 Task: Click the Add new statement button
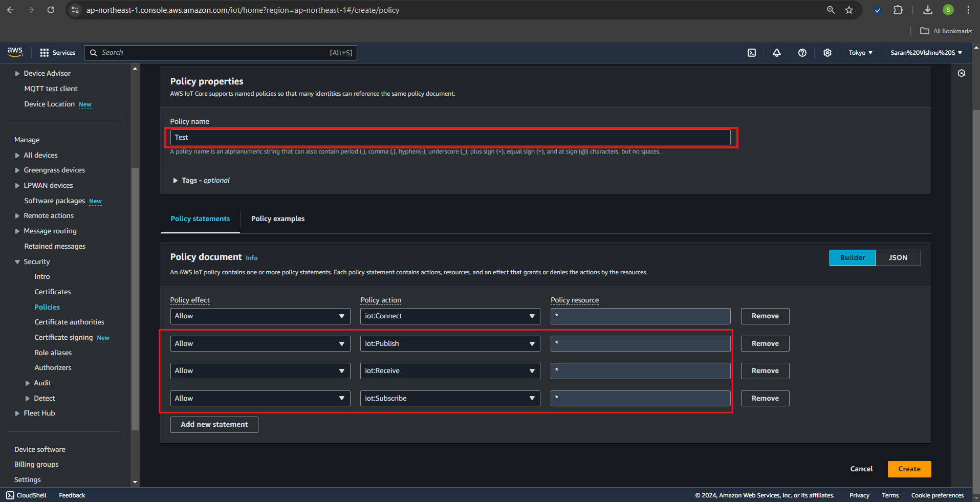tap(214, 425)
